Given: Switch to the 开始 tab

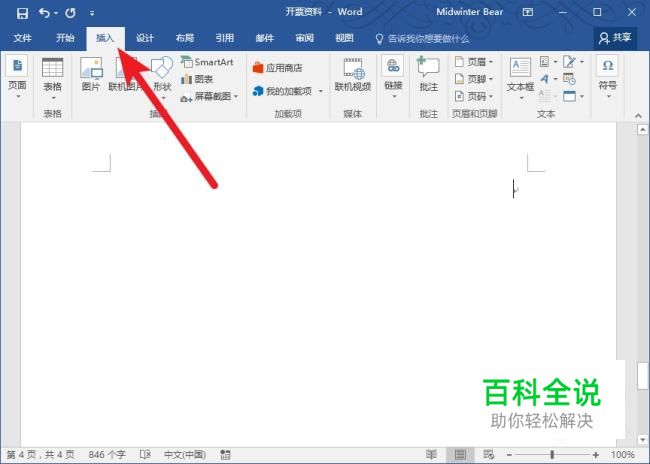Looking at the screenshot, I should (65, 38).
